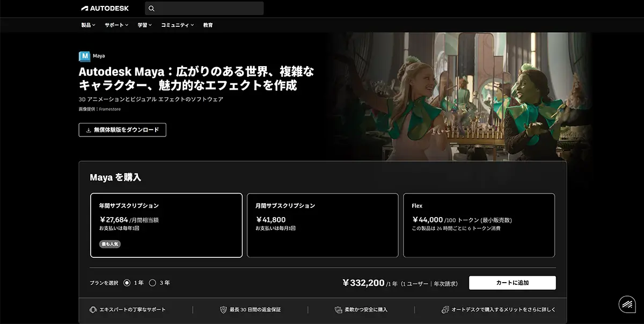Open the chat assistant floating icon
644x324 pixels.
[626, 304]
